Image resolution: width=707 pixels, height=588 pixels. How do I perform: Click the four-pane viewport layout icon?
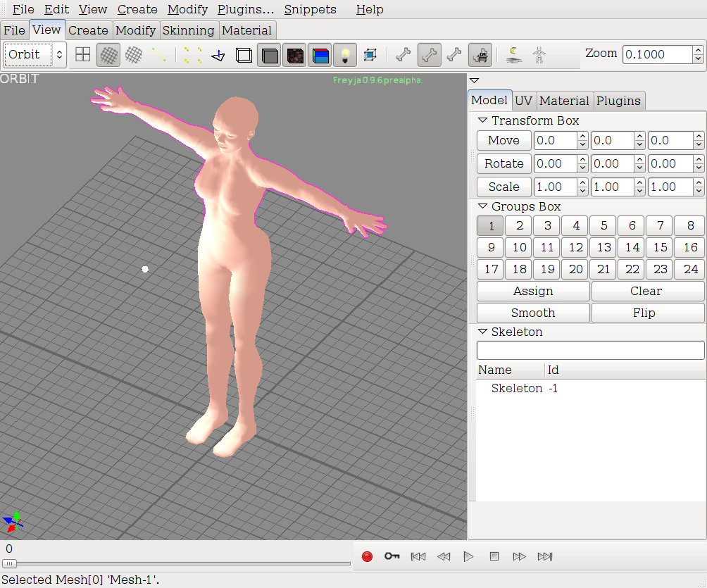pos(83,55)
